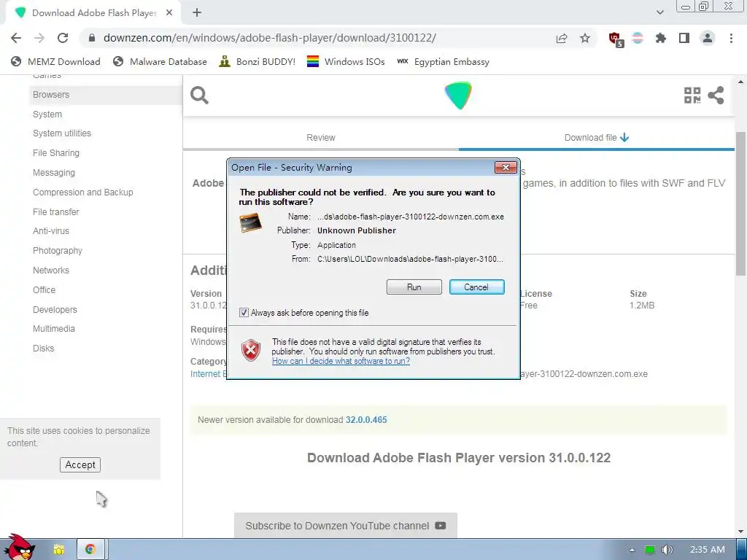Reload the page with refresh icon
This screenshot has height=560, width=747.
click(63, 38)
